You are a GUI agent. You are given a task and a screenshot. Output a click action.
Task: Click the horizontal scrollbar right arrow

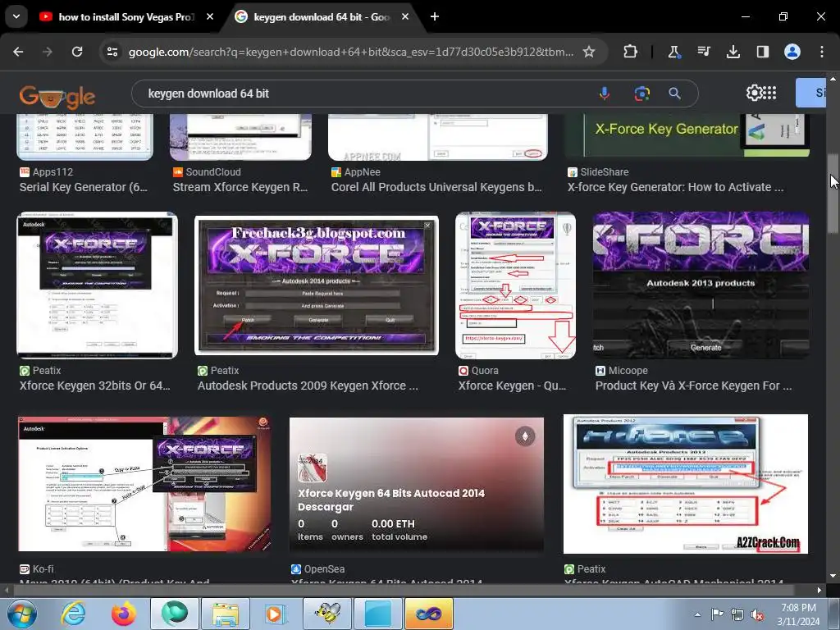[x=819, y=590]
